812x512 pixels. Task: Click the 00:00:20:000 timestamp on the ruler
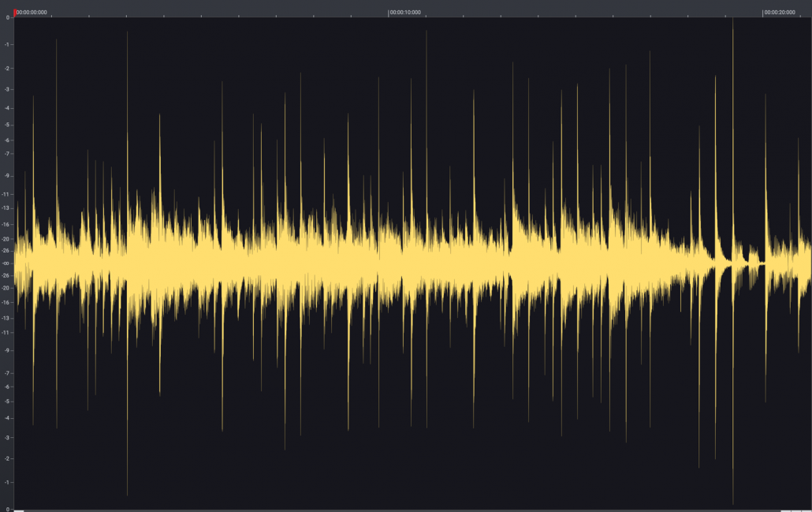tap(780, 11)
